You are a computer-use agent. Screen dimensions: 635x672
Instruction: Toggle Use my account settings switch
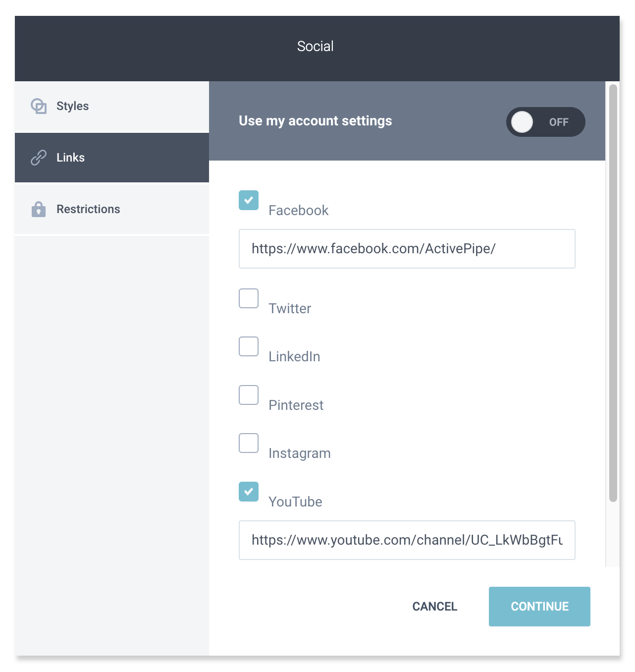(545, 122)
